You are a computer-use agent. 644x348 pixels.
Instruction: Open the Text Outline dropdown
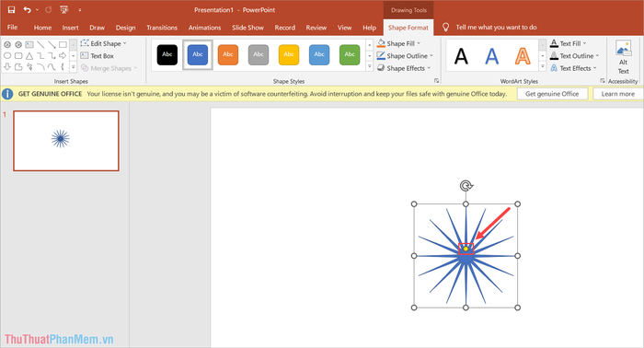click(575, 56)
